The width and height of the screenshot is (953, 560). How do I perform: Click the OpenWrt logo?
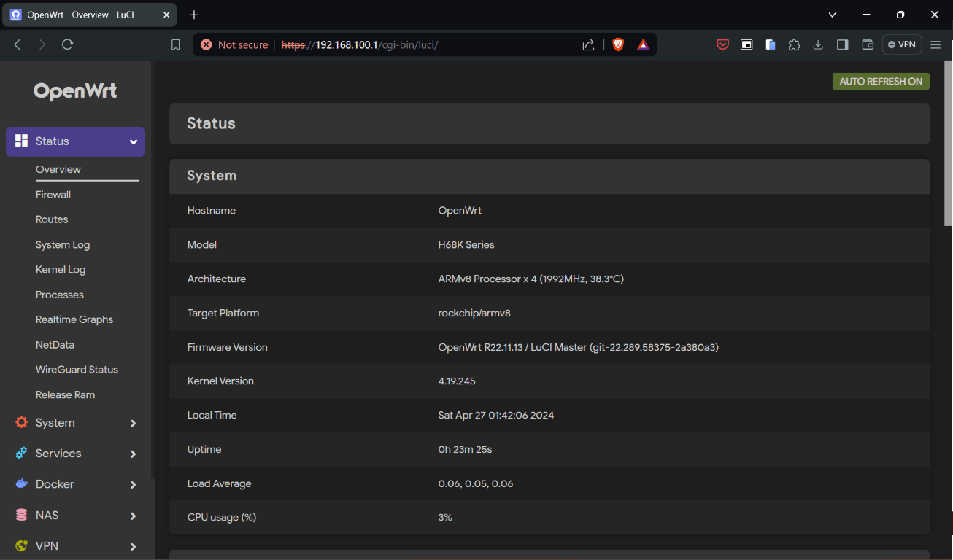click(x=75, y=91)
